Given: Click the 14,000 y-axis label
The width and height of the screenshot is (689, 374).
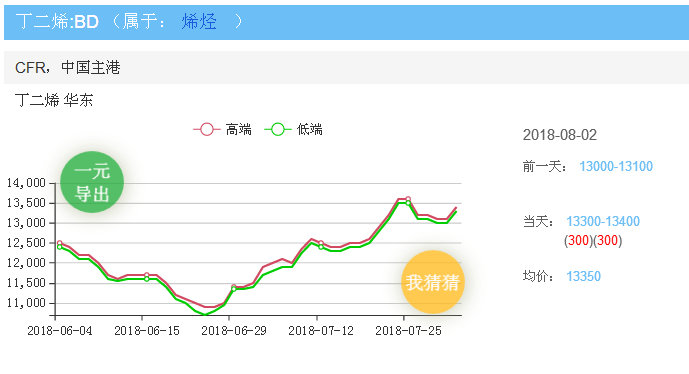Looking at the screenshot, I should tap(26, 183).
